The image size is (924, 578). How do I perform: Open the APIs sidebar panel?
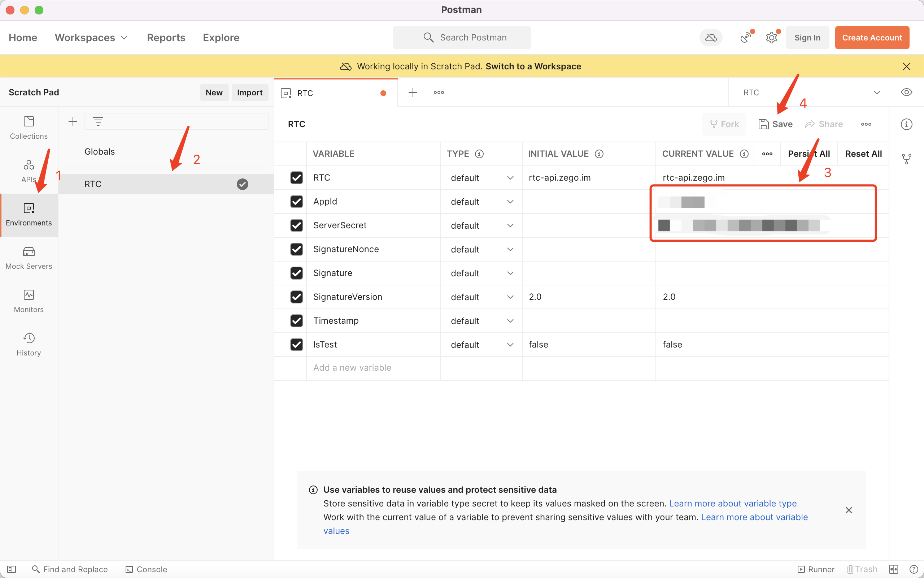click(29, 171)
